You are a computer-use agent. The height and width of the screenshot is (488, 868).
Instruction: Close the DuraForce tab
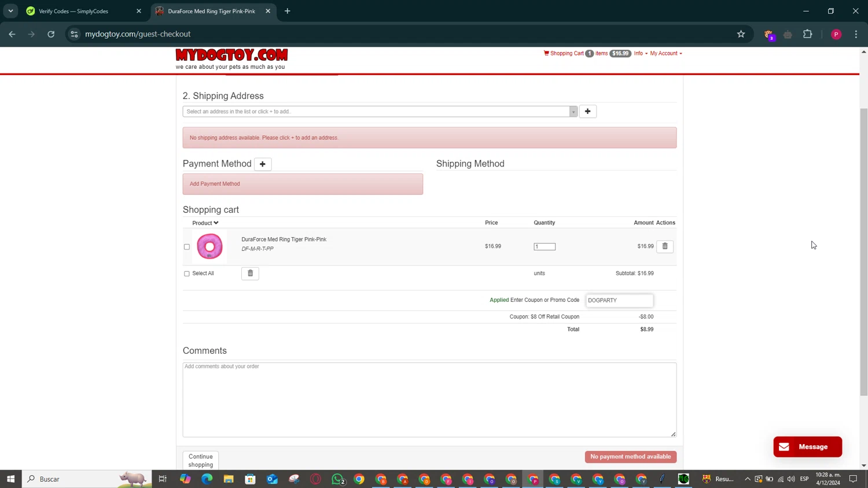[268, 11]
